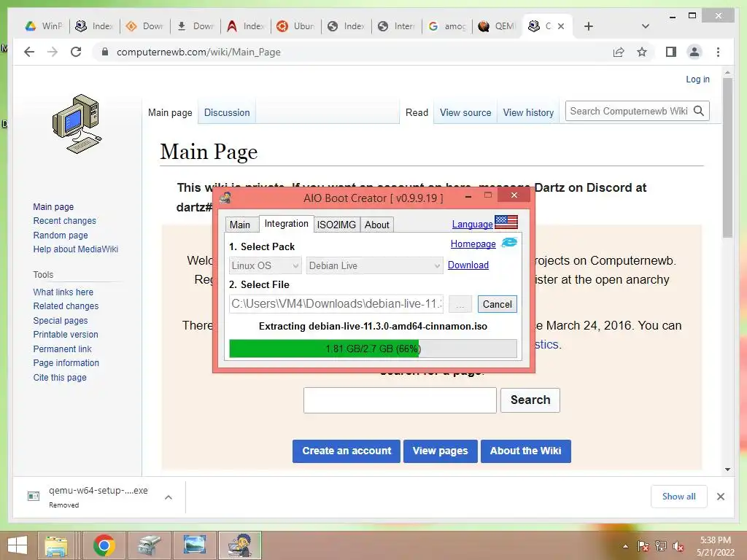Cancel the ISO extraction
The image size is (747, 560).
click(498, 304)
